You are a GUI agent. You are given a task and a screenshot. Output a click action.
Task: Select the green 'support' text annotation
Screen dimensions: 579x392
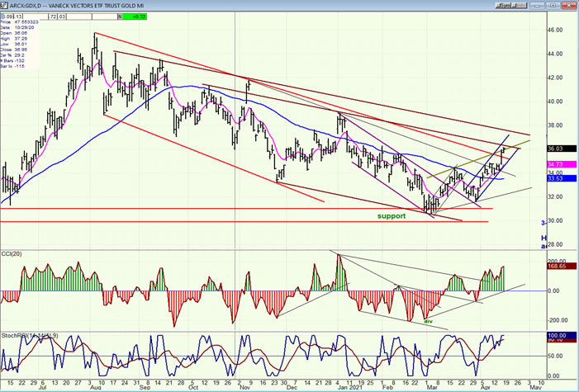coord(392,215)
